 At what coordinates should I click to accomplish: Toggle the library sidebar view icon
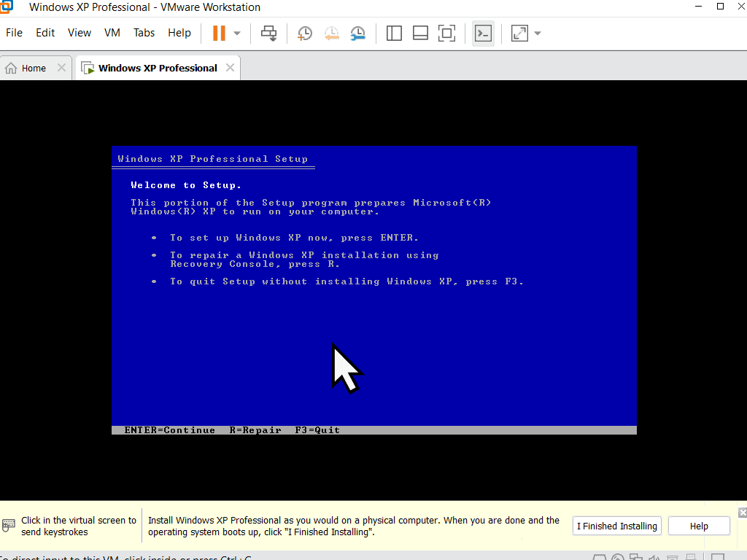(394, 34)
